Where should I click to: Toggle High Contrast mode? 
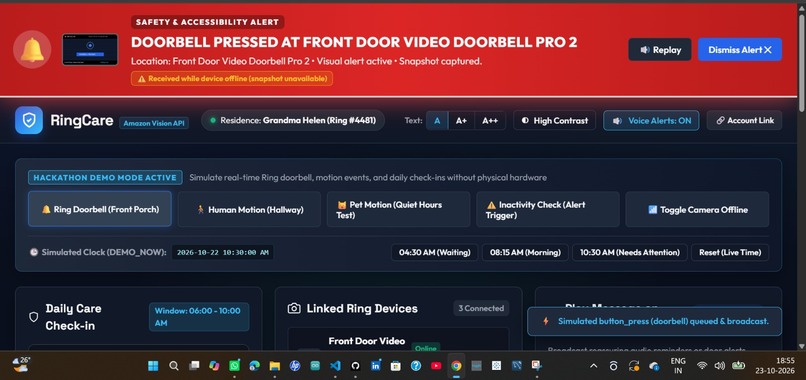[554, 120]
